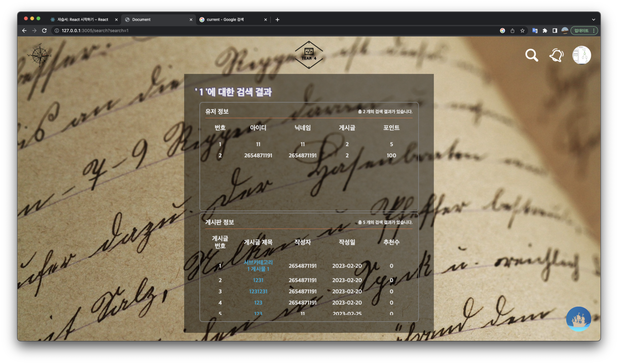The width and height of the screenshot is (618, 364).
Task: Open the Chrome extensions puzzle icon
Action: [545, 31]
